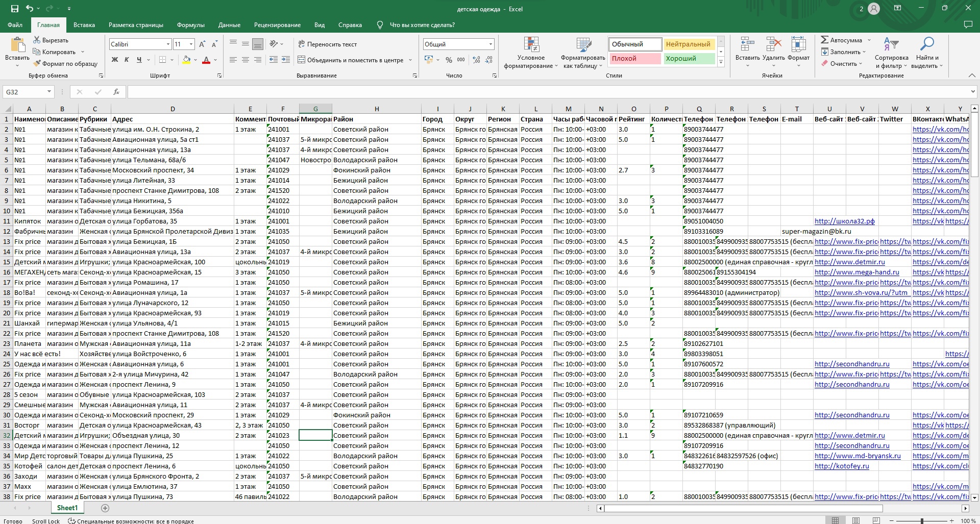
Task: Toggle Bold (Ж) formatting
Action: 115,60
